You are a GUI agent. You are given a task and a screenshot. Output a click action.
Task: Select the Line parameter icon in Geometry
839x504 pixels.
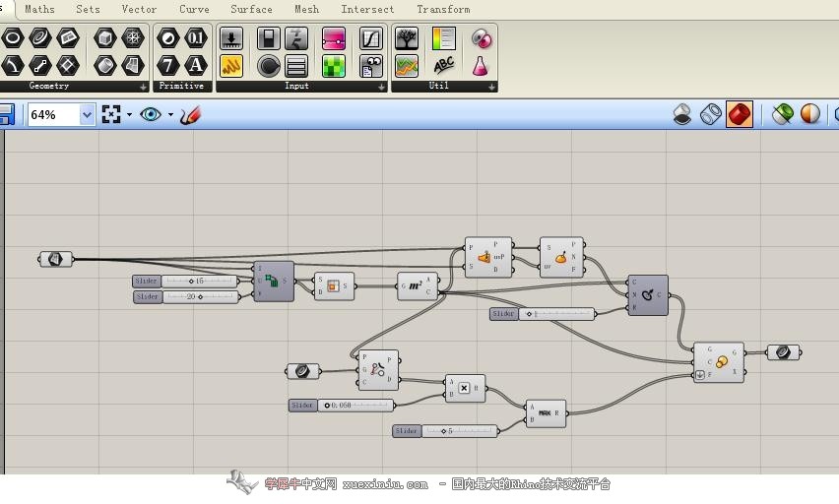[40, 65]
